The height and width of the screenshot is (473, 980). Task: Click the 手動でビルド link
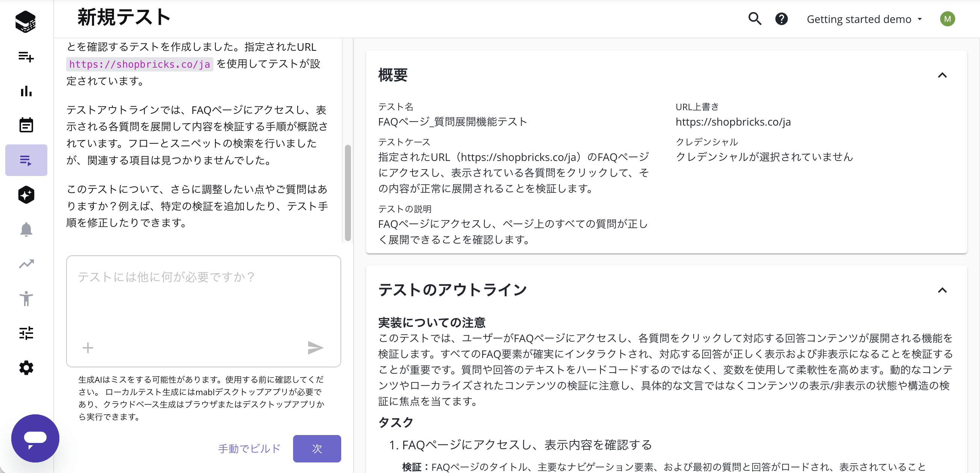[x=250, y=448]
